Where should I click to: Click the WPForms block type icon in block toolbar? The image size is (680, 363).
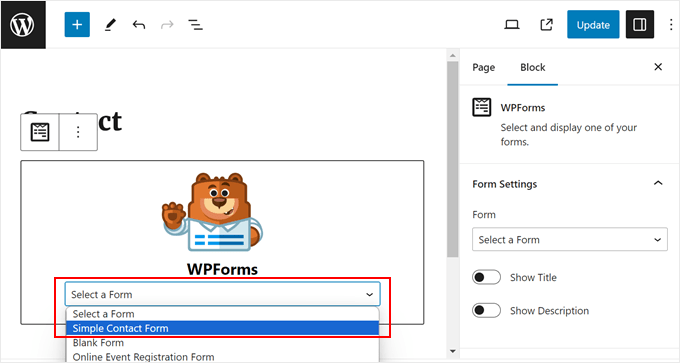[40, 132]
